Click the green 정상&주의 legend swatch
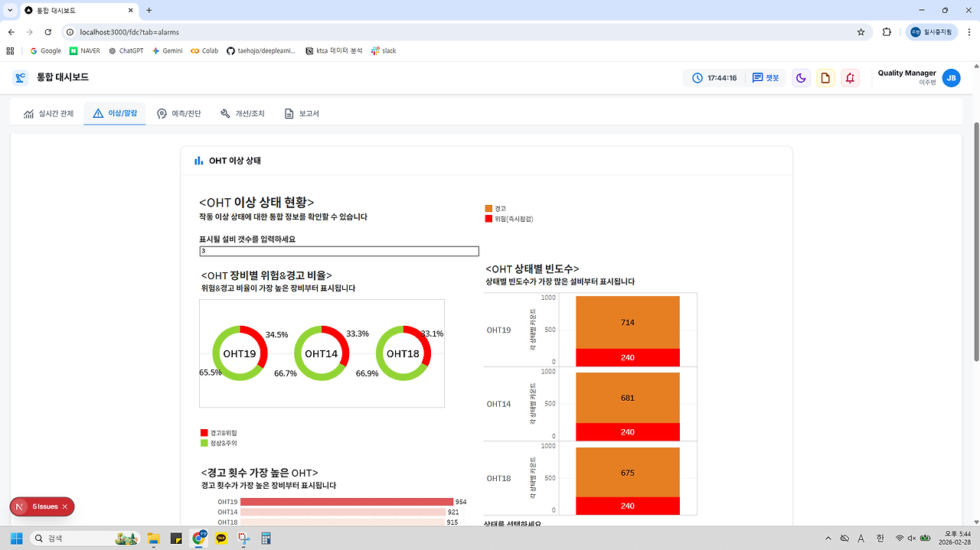Viewport: 980px width, 550px height. coord(204,443)
